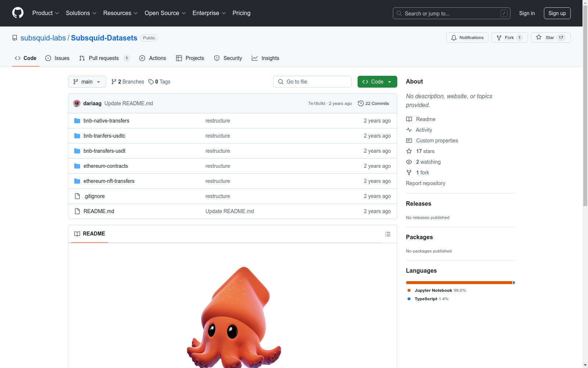Open the ethereum-contracts folder name

tap(106, 166)
